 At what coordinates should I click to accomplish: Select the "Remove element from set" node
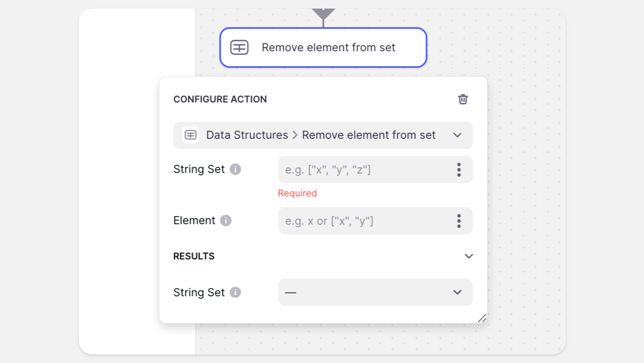point(328,48)
